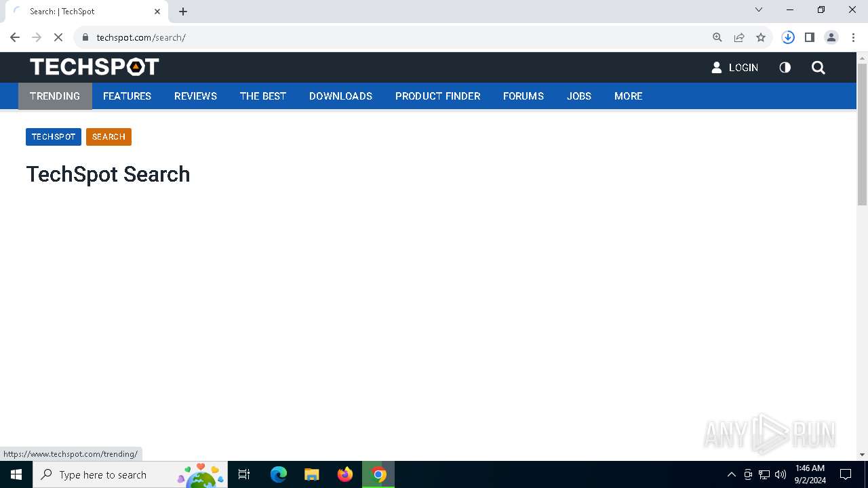Open Chrome profile avatar
Image resolution: width=868 pixels, height=488 pixels.
(831, 37)
